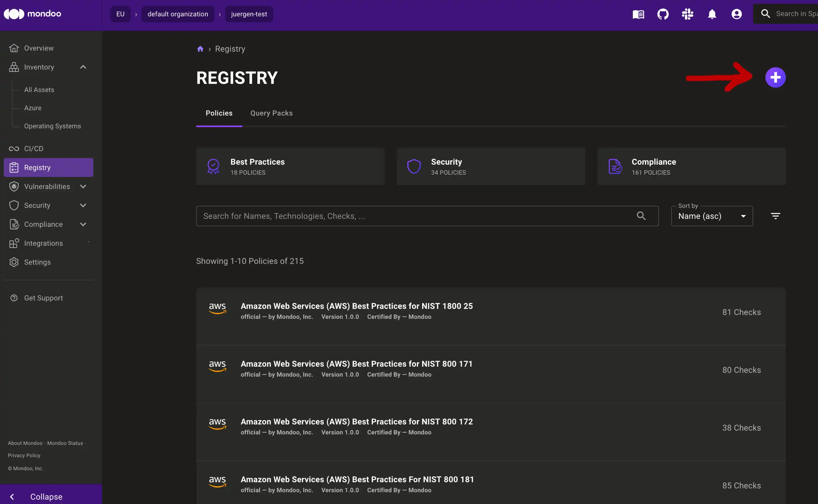Open Vulnerabilities section in sidebar
Screen dimensions: 818x504
pos(47,186)
